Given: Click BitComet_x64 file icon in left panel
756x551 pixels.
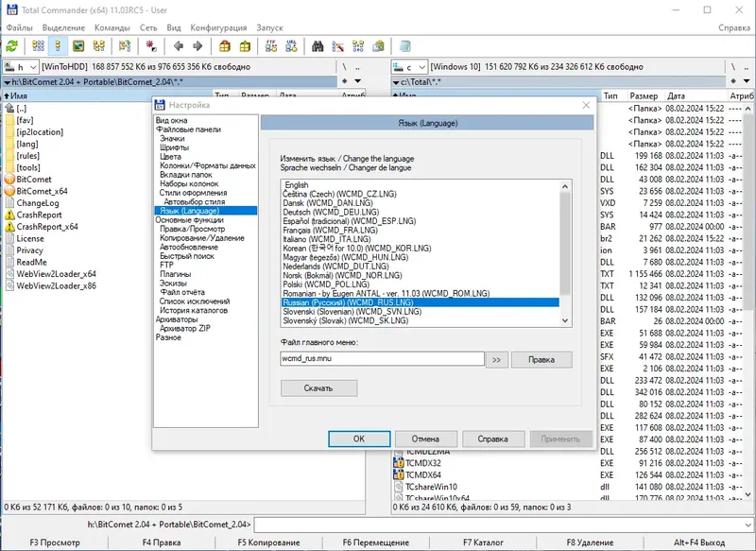Looking at the screenshot, I should click(9, 191).
